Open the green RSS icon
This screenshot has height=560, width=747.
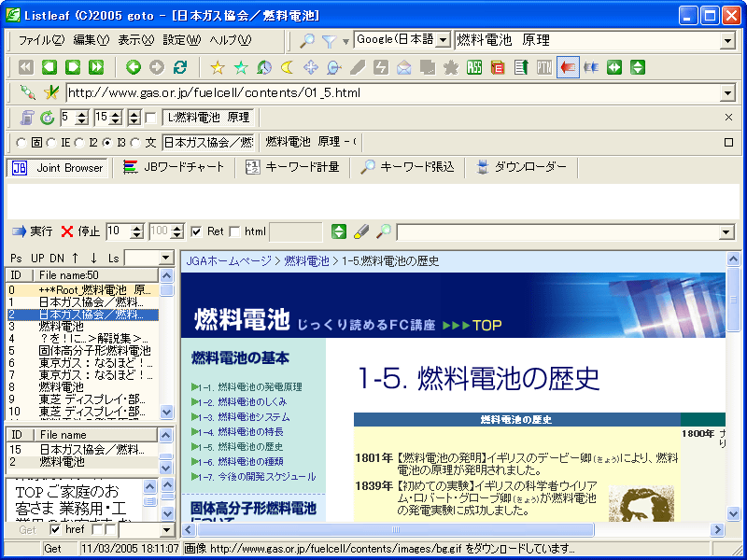point(474,67)
